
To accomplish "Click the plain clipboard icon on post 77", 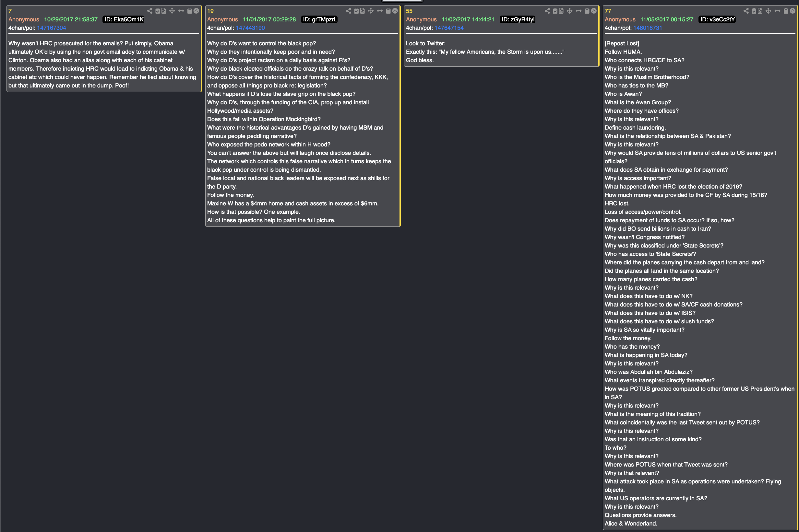I will tap(785, 11).
